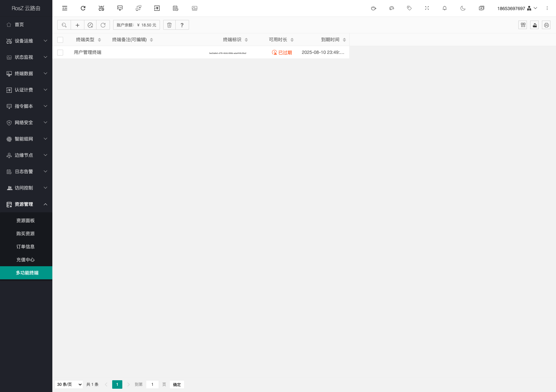The image size is (556, 392).
Task: Click the trash delete icon
Action: pyautogui.click(x=169, y=25)
